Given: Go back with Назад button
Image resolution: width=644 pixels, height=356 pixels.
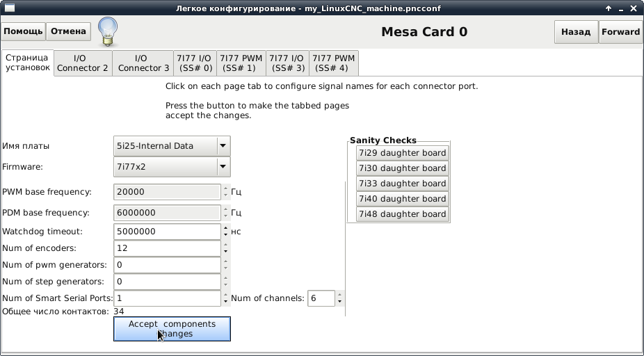Looking at the screenshot, I should tap(575, 32).
